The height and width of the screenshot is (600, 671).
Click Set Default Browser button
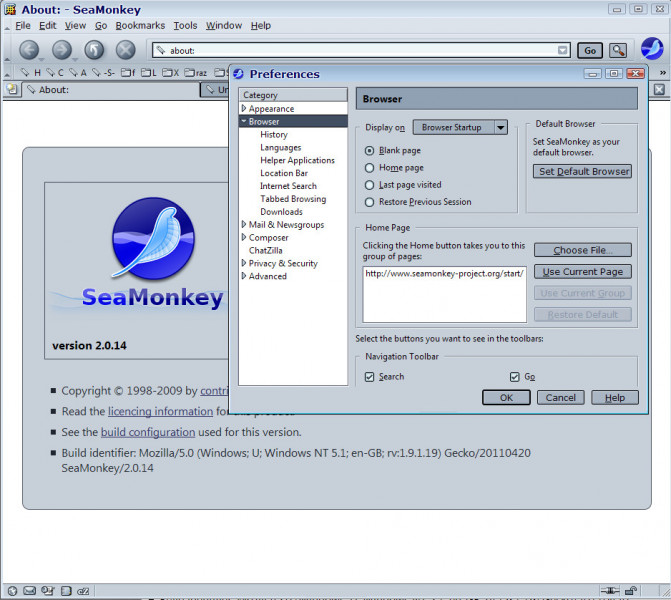tap(582, 172)
